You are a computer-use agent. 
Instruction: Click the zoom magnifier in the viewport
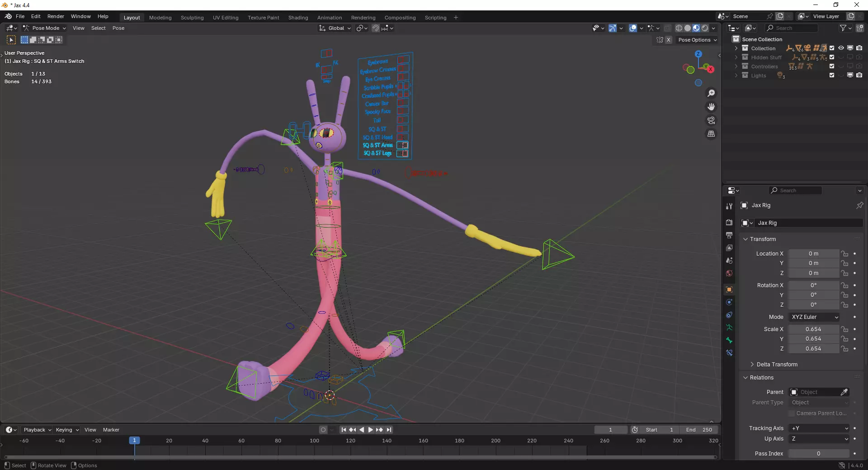[711, 93]
